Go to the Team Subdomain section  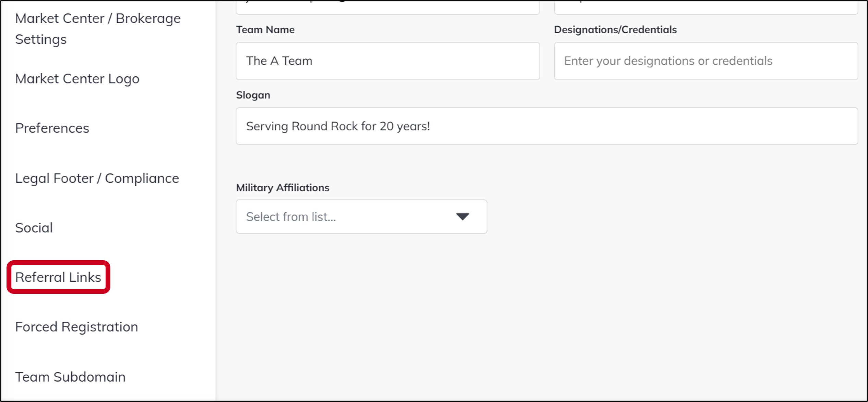point(70,377)
